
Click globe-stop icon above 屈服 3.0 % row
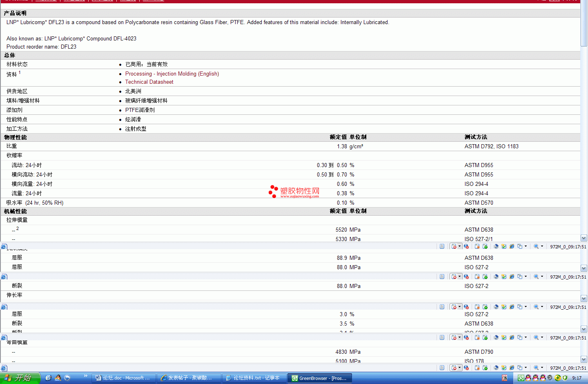[466, 307]
